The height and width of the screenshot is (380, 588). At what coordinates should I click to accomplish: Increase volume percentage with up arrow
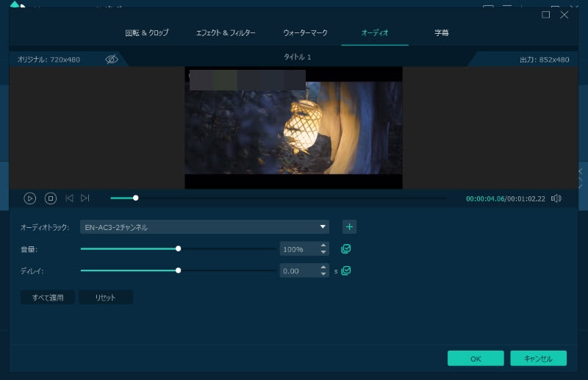(323, 246)
